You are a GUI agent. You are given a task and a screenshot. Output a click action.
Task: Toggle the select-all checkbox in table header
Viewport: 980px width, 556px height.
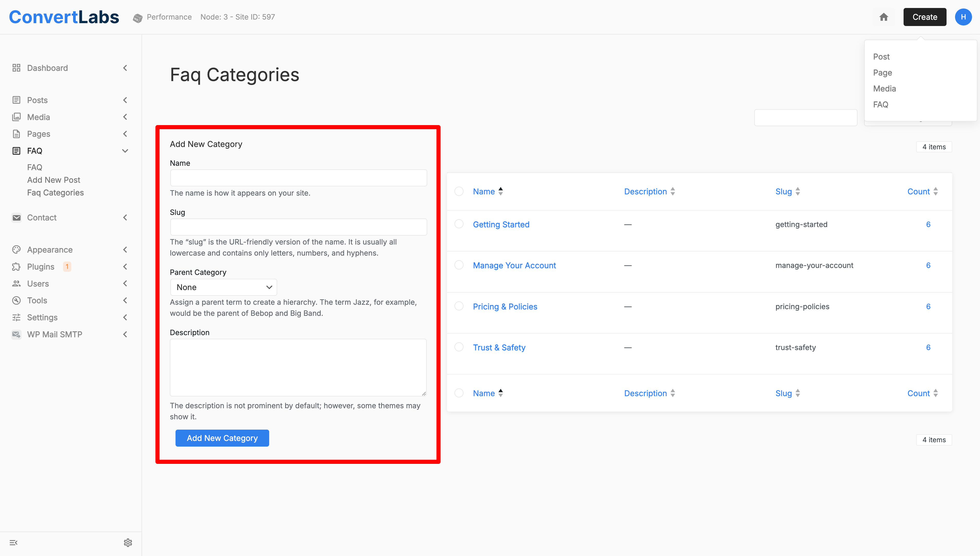[x=459, y=191]
